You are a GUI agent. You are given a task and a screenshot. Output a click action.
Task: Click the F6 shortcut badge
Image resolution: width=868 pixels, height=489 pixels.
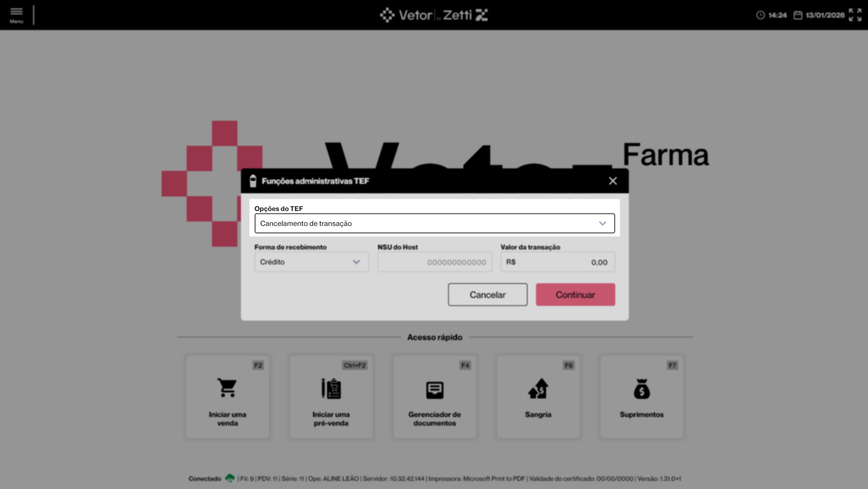click(569, 365)
